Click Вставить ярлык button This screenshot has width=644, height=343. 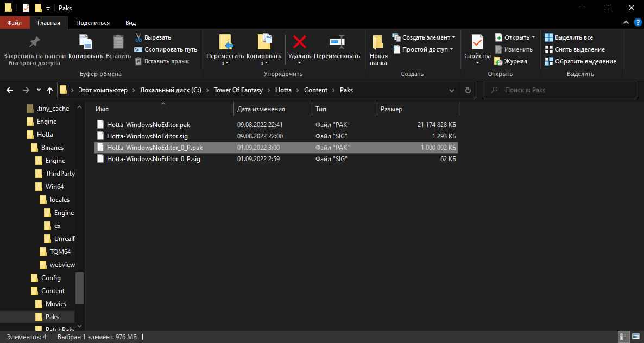click(162, 61)
